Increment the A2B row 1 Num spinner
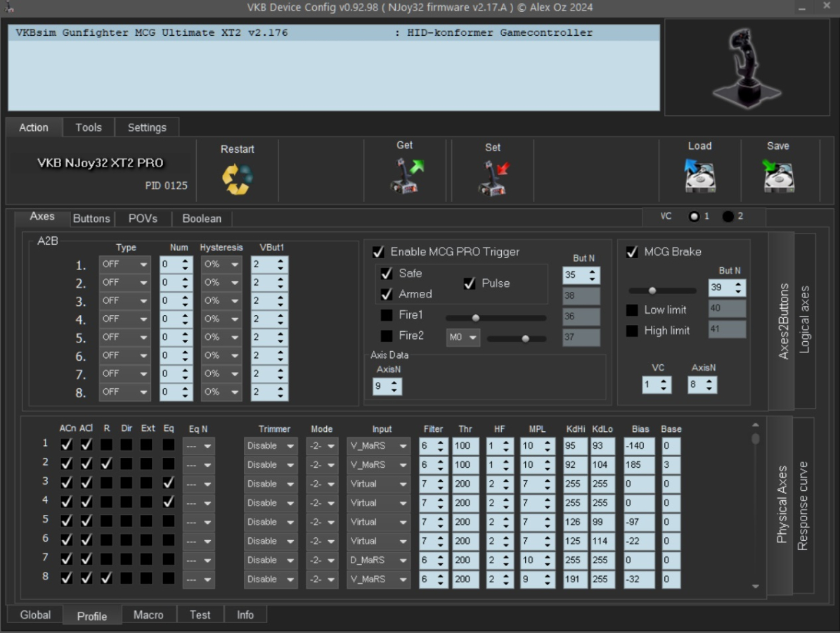This screenshot has width=840, height=633. [x=186, y=261]
